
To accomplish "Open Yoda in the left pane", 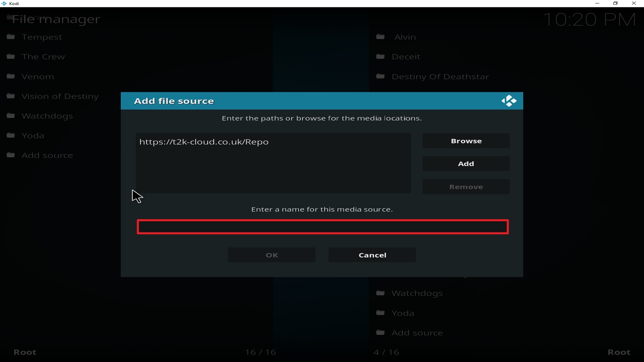I will coord(33,135).
